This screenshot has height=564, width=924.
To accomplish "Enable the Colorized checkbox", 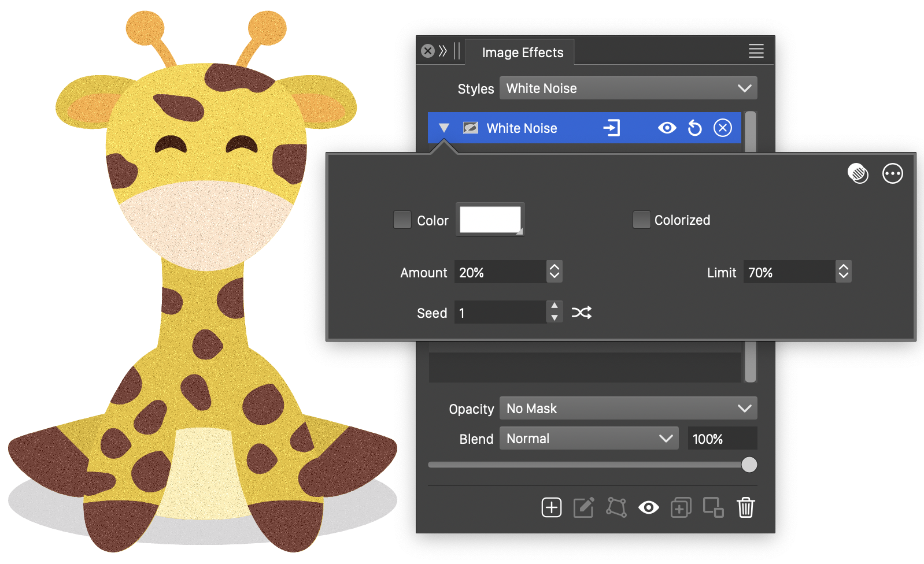I will (x=641, y=220).
